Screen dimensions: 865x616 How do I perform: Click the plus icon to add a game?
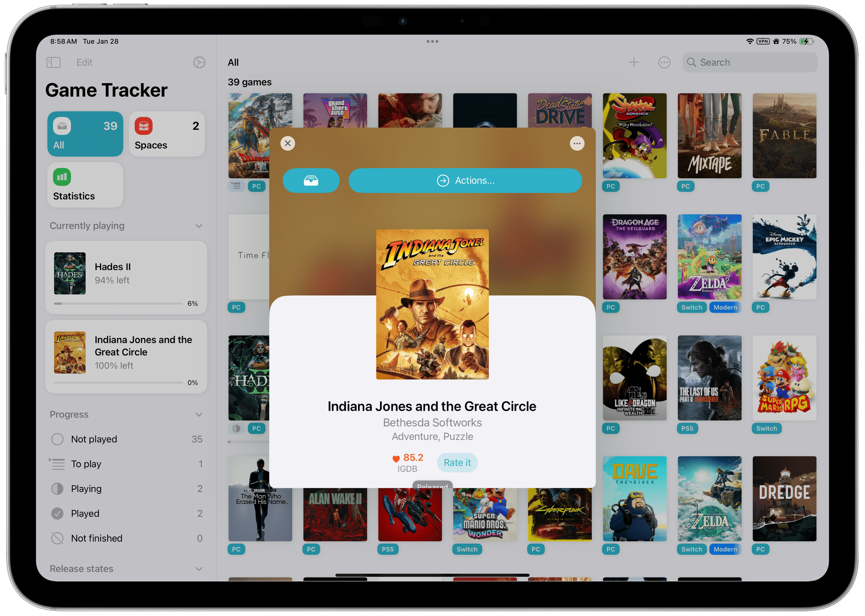[634, 63]
